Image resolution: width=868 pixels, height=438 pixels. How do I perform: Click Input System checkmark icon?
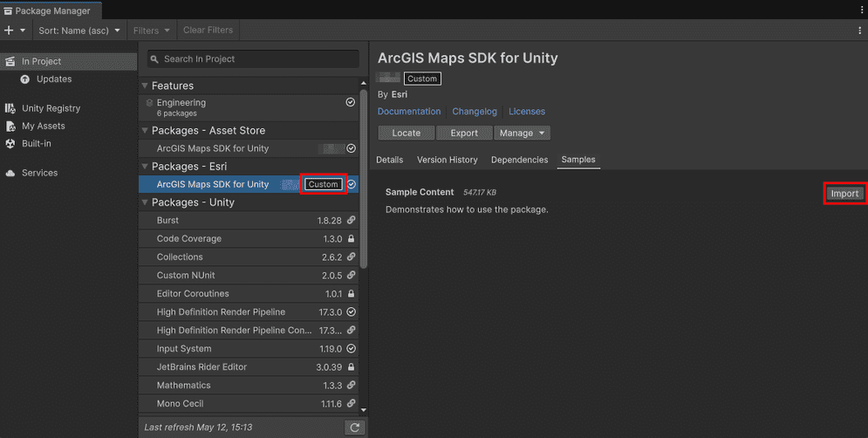tap(351, 349)
